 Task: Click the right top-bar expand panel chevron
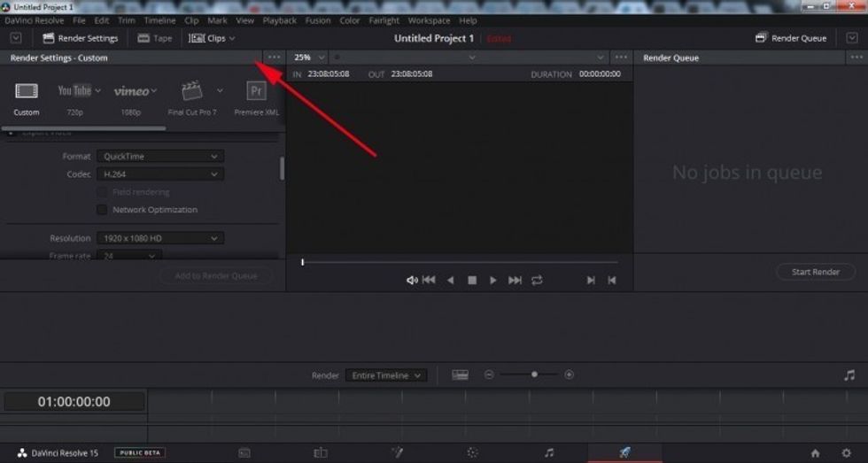tap(851, 38)
